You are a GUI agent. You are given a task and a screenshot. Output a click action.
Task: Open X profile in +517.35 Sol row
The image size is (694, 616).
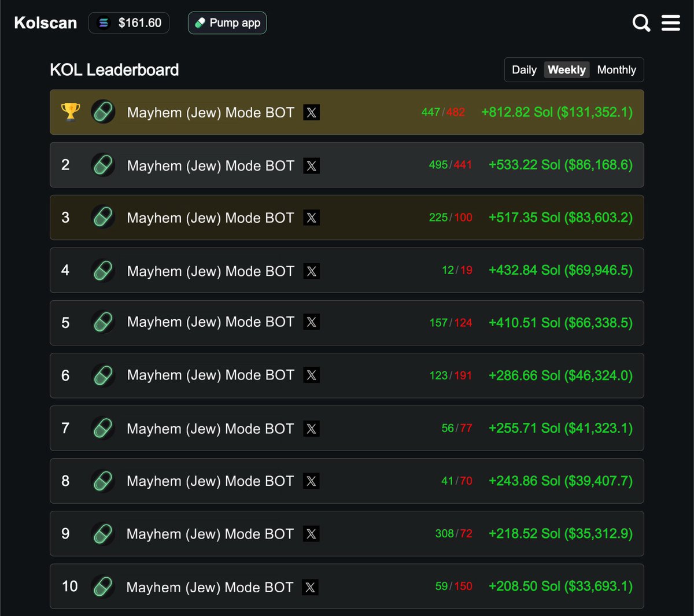(x=311, y=217)
